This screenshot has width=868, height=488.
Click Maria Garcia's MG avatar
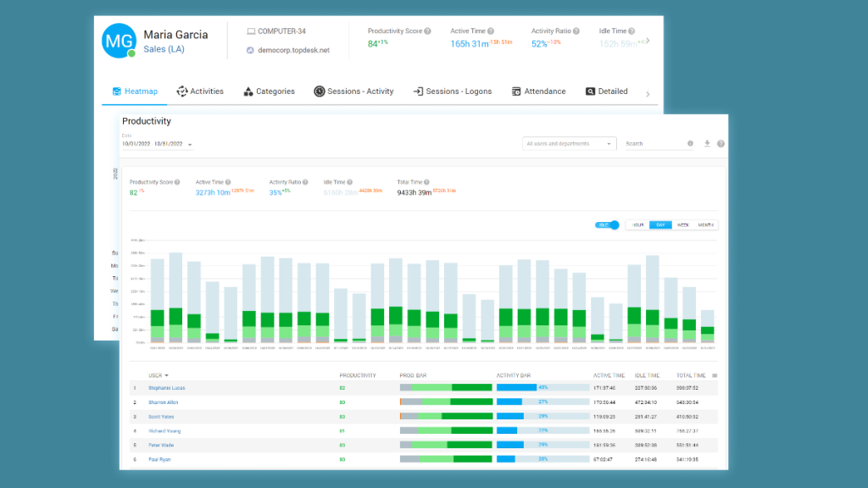(x=118, y=40)
